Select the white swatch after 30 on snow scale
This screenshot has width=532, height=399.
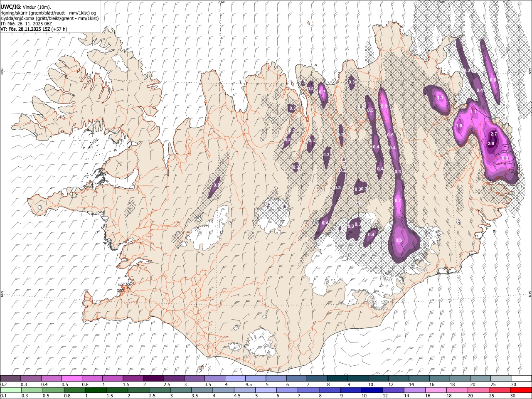[521, 378]
